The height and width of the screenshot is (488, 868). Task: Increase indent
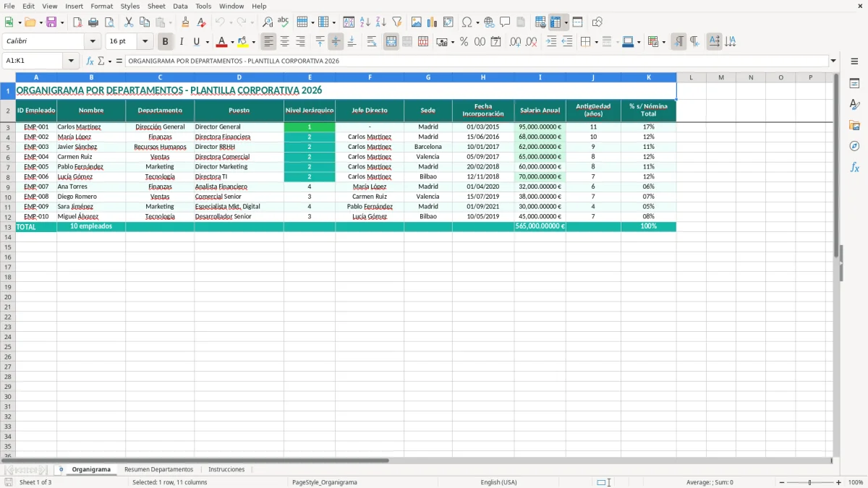tap(551, 42)
